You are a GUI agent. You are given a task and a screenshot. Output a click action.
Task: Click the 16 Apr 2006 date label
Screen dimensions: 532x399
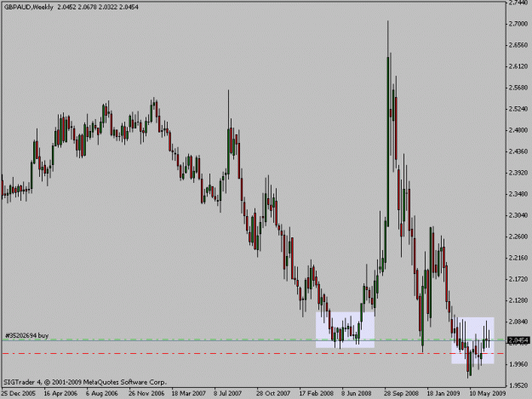coord(60,393)
